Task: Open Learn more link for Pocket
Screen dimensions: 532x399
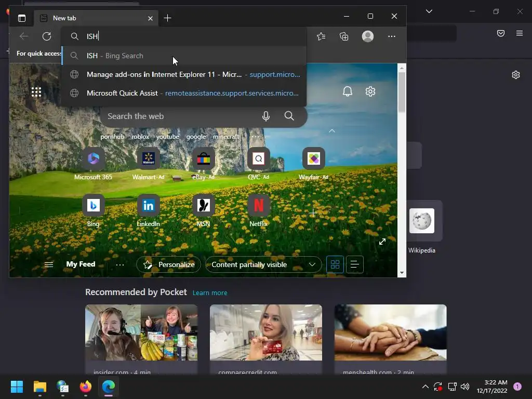Action: pos(210,293)
